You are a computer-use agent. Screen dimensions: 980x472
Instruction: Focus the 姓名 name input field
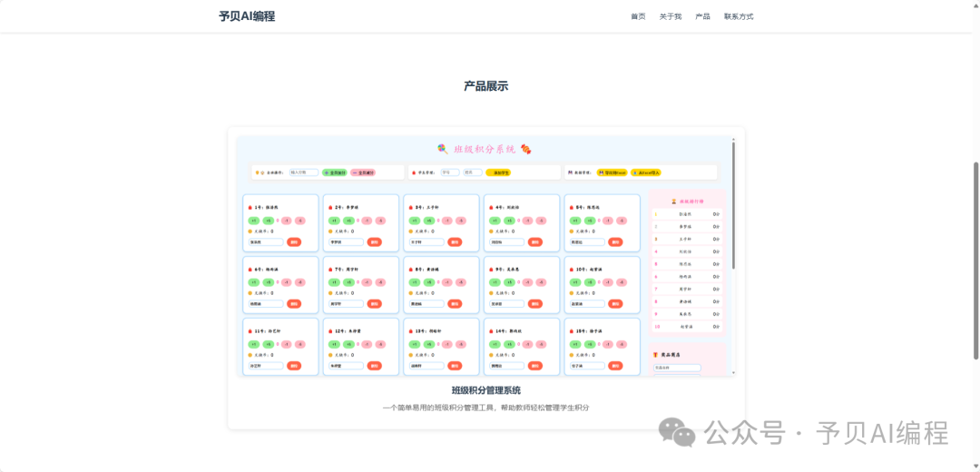[473, 172]
